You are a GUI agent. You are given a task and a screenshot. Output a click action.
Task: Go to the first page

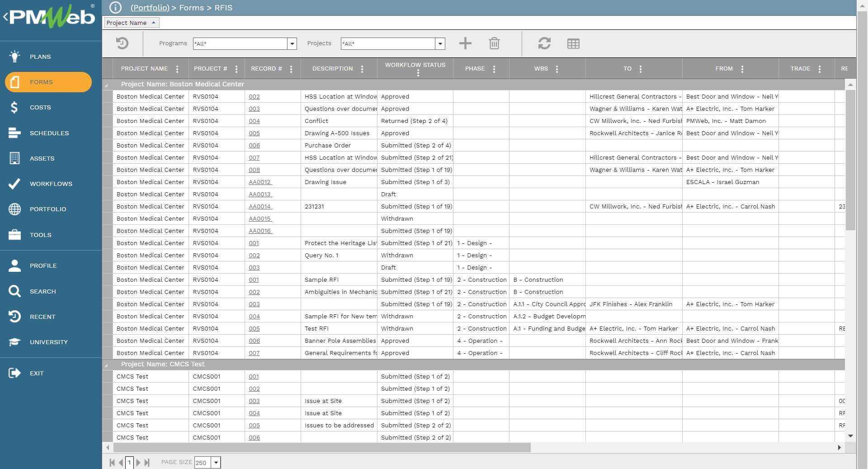pyautogui.click(x=112, y=463)
